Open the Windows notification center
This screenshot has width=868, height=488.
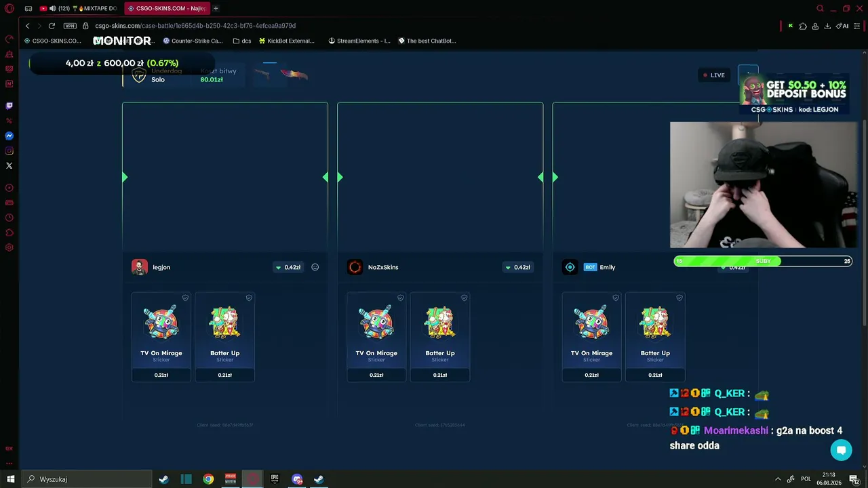coord(854,479)
